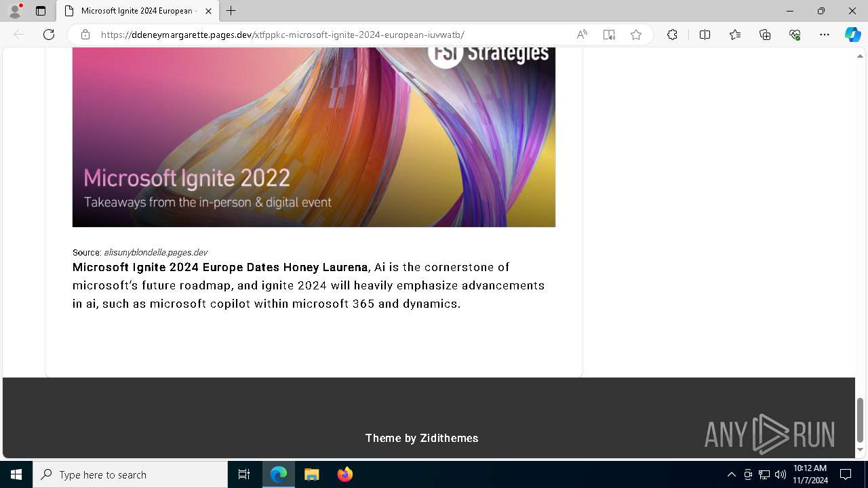
Task: Open the browser profile icon
Action: [14, 11]
